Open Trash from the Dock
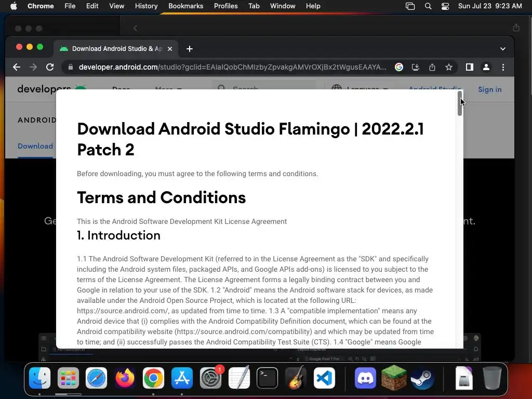Screen dimensions: 532x399 tap(492, 378)
